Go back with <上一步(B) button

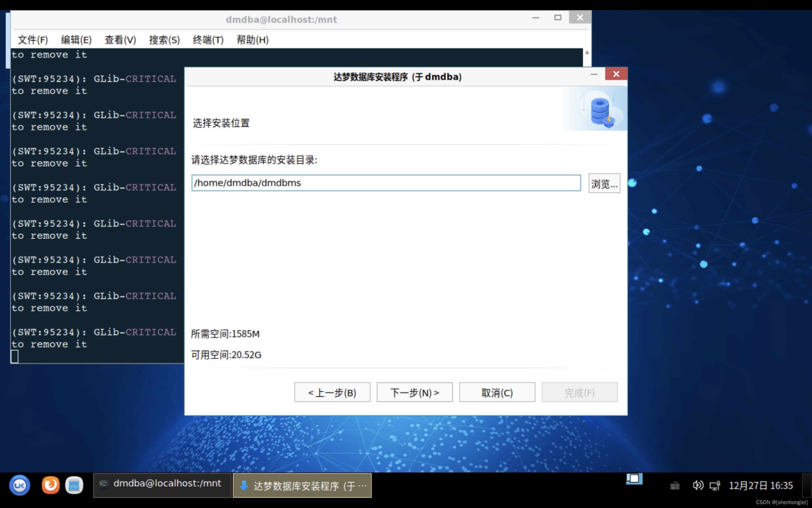coord(332,392)
